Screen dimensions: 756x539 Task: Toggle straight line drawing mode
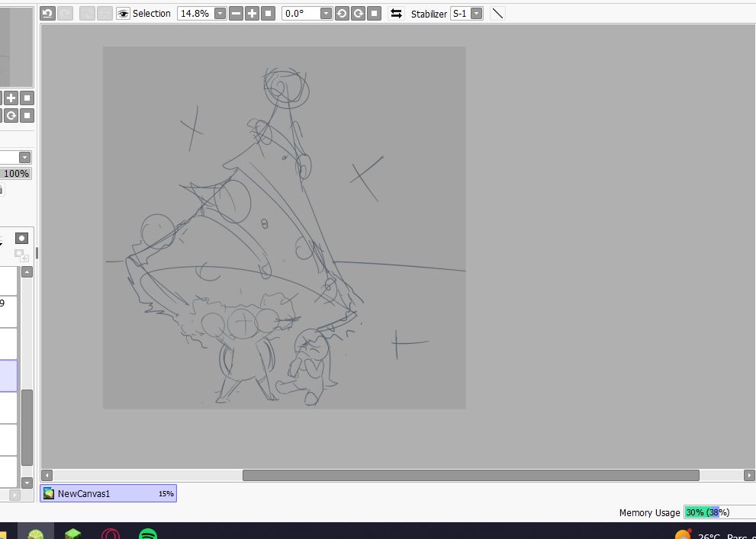coord(497,14)
